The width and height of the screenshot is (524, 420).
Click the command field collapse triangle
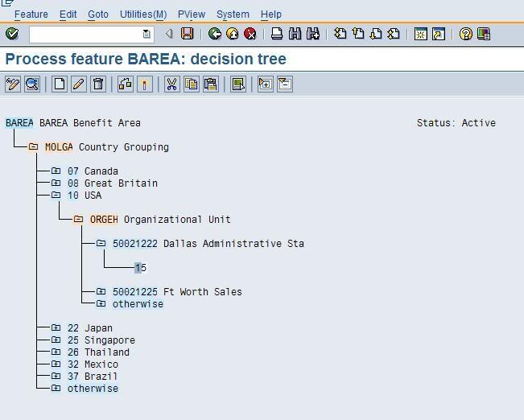click(x=169, y=34)
